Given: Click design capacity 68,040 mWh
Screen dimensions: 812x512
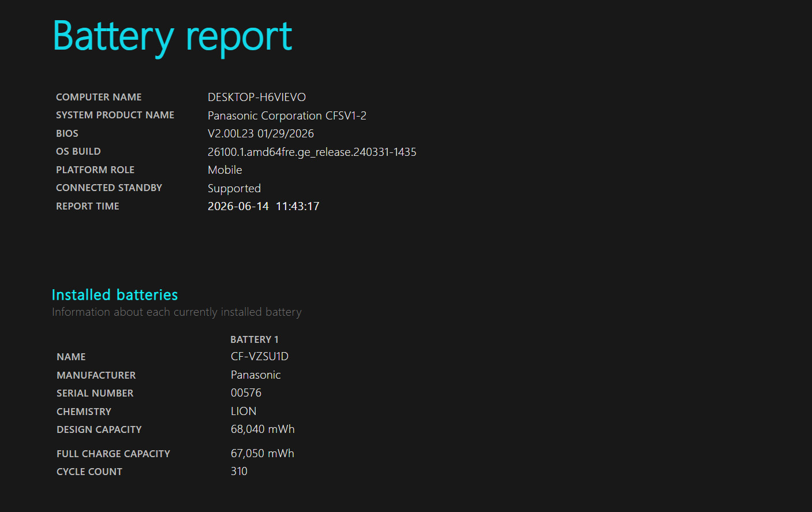Looking at the screenshot, I should [263, 429].
